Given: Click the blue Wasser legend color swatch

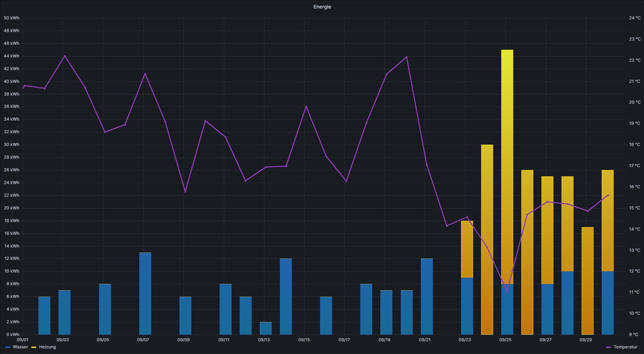Looking at the screenshot, I should pyautogui.click(x=8, y=347).
